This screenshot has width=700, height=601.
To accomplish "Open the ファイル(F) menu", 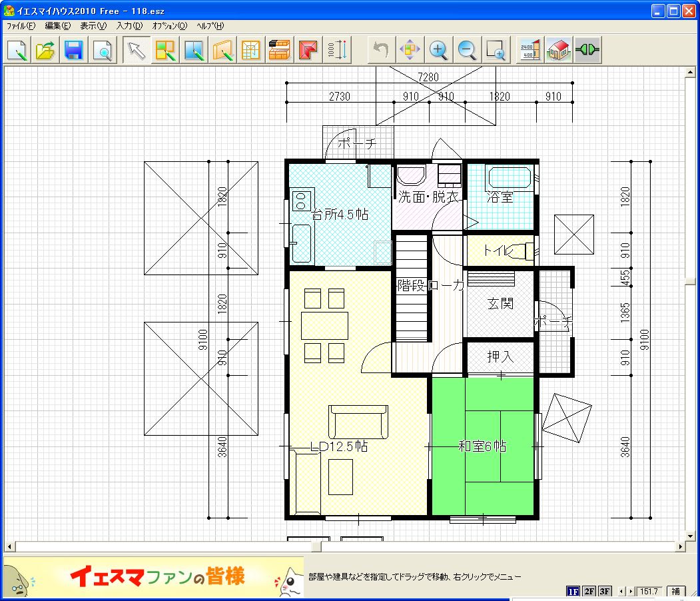I will [21, 26].
